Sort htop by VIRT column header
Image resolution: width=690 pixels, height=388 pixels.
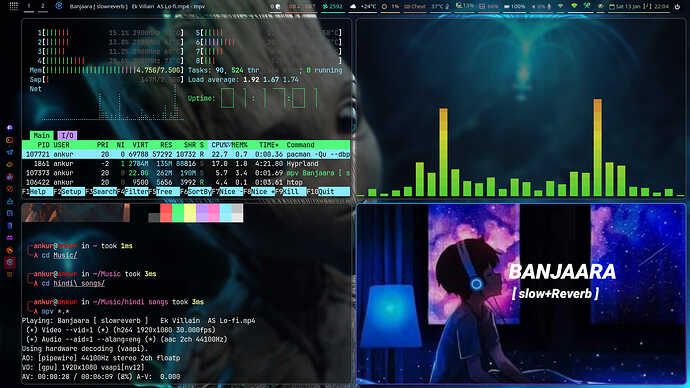(x=140, y=145)
